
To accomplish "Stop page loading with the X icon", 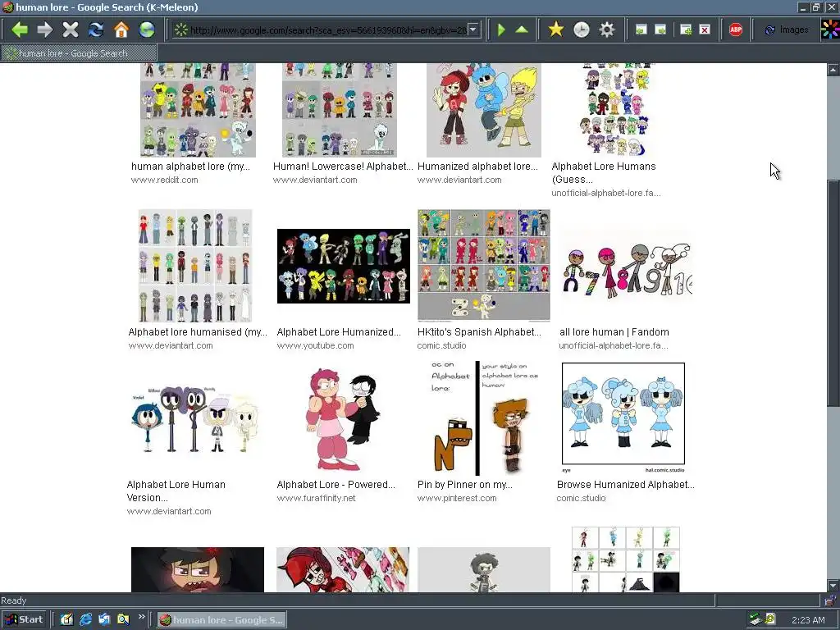I will pos(71,30).
